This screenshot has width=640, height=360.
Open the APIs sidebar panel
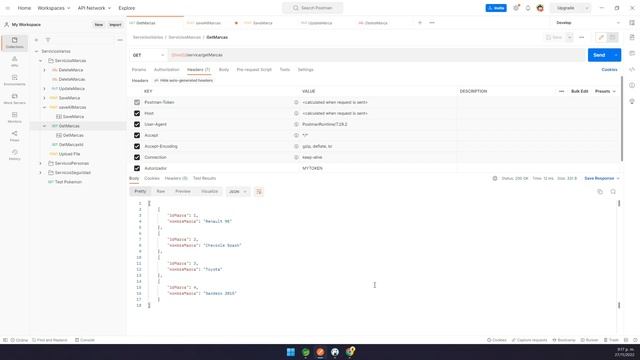click(x=15, y=61)
